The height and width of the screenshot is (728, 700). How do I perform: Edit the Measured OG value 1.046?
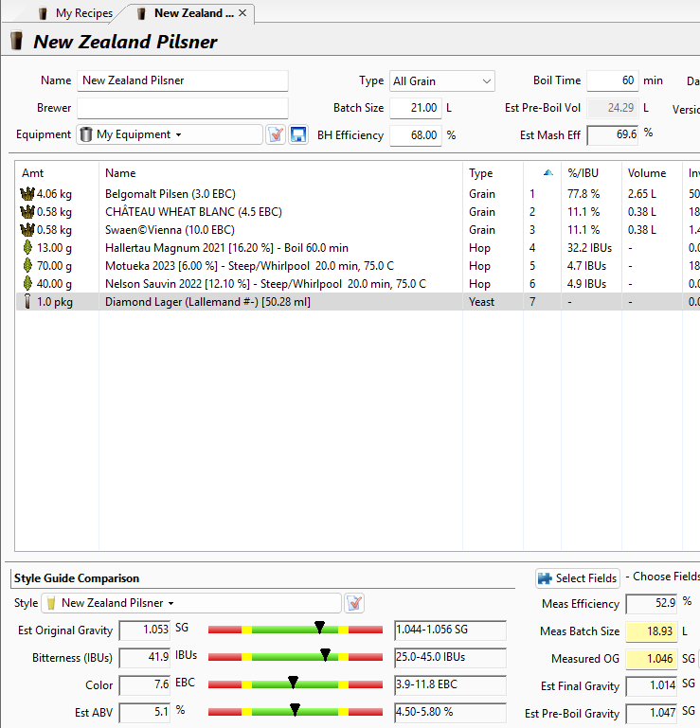(x=652, y=659)
